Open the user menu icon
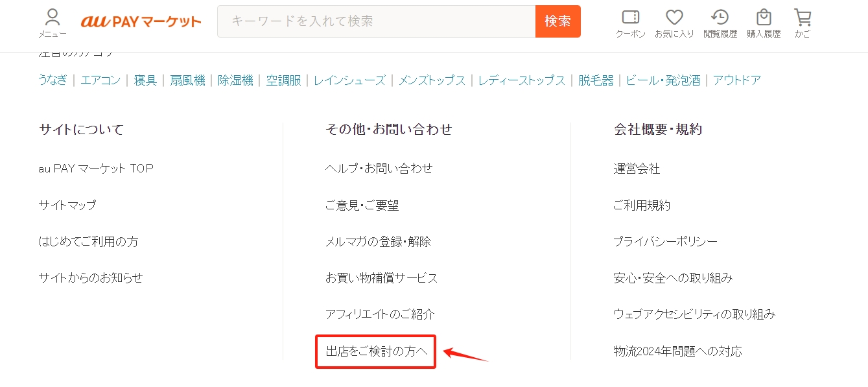Image resolution: width=868 pixels, height=387 pixels. [53, 23]
